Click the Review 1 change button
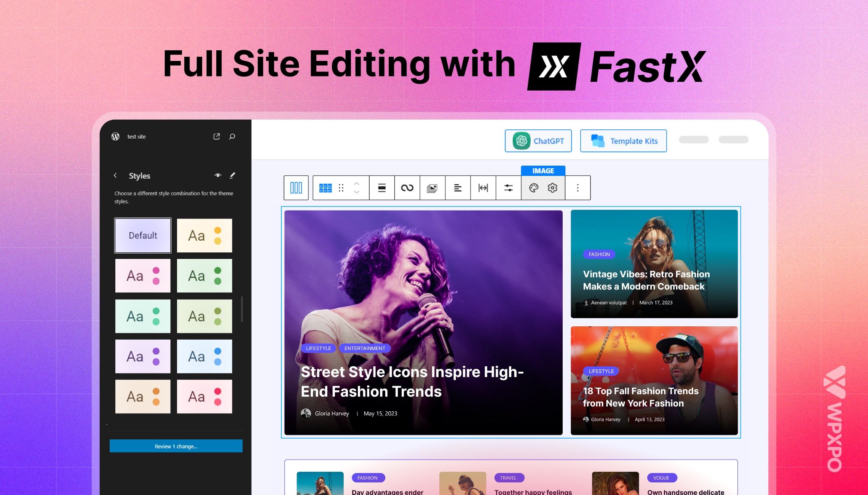Viewport: 868px width, 495px height. 176,446
